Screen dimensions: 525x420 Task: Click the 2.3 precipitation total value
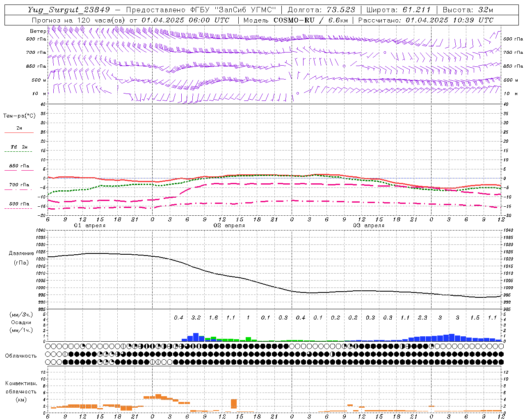pos(422,317)
